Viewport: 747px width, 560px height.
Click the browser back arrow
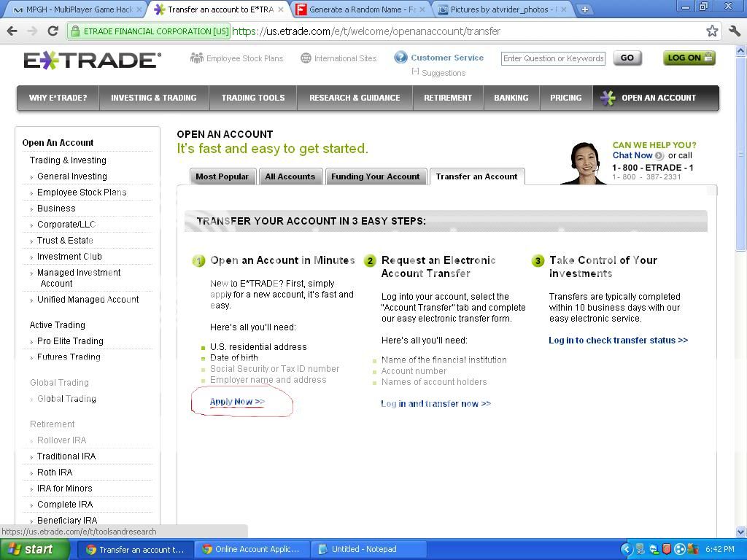[x=12, y=31]
